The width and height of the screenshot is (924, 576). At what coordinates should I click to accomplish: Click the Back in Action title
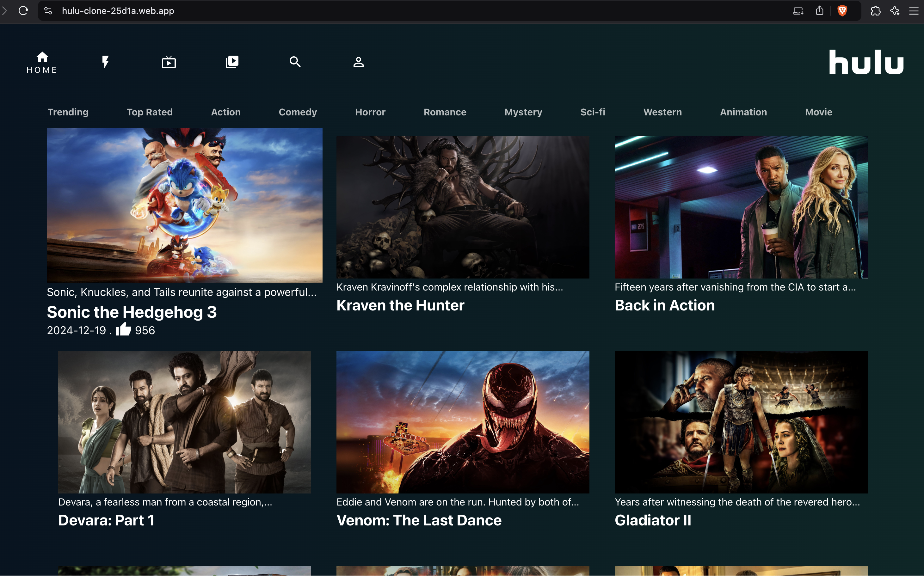pyautogui.click(x=665, y=305)
